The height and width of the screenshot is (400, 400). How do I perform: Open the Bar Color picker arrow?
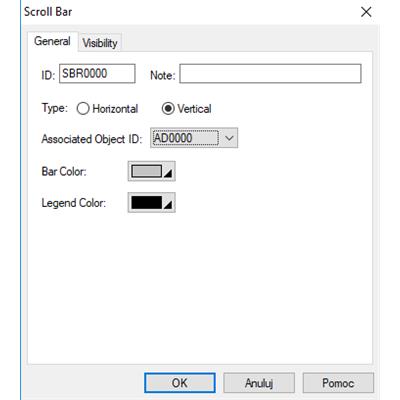click(x=168, y=173)
